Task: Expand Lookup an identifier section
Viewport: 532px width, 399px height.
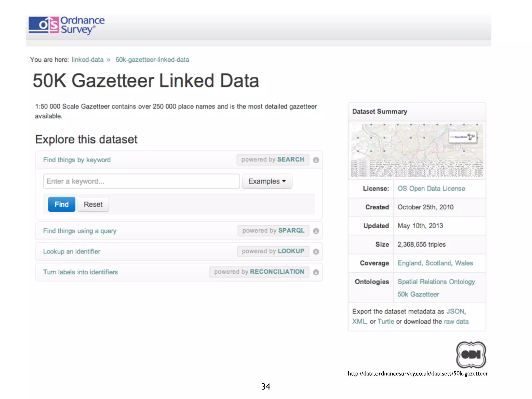Action: point(72,251)
